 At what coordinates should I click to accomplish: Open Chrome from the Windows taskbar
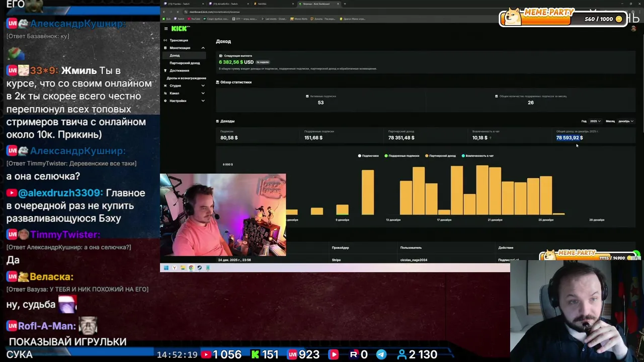[x=191, y=268]
